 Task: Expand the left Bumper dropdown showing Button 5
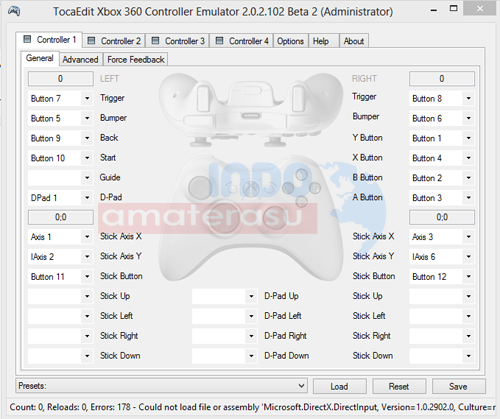click(x=60, y=118)
